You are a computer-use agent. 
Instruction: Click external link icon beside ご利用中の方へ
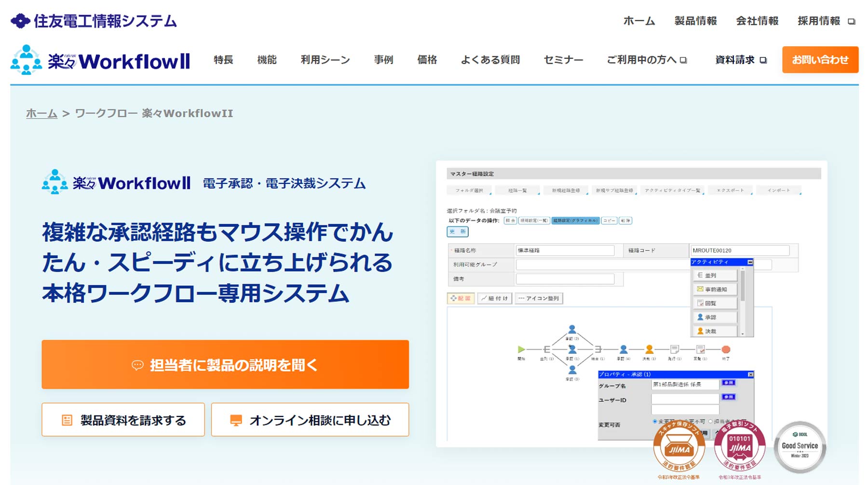(x=683, y=60)
